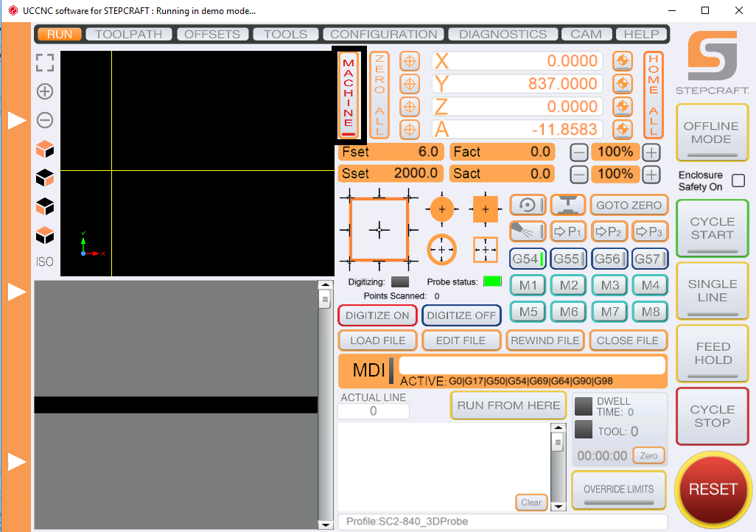This screenshot has height=532, width=756.
Task: Click the CYCLE START button
Action: [712, 228]
